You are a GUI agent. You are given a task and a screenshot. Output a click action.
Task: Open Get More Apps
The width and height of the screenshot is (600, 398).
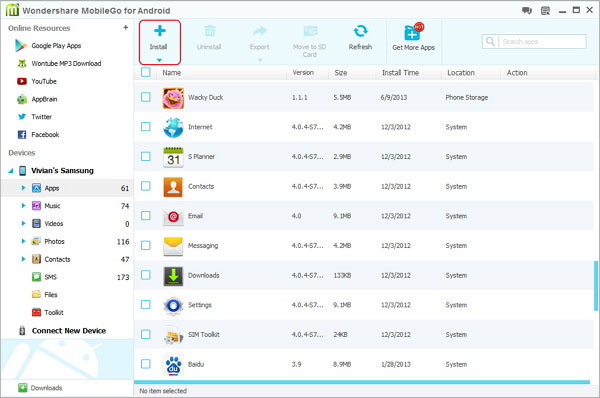tap(413, 38)
